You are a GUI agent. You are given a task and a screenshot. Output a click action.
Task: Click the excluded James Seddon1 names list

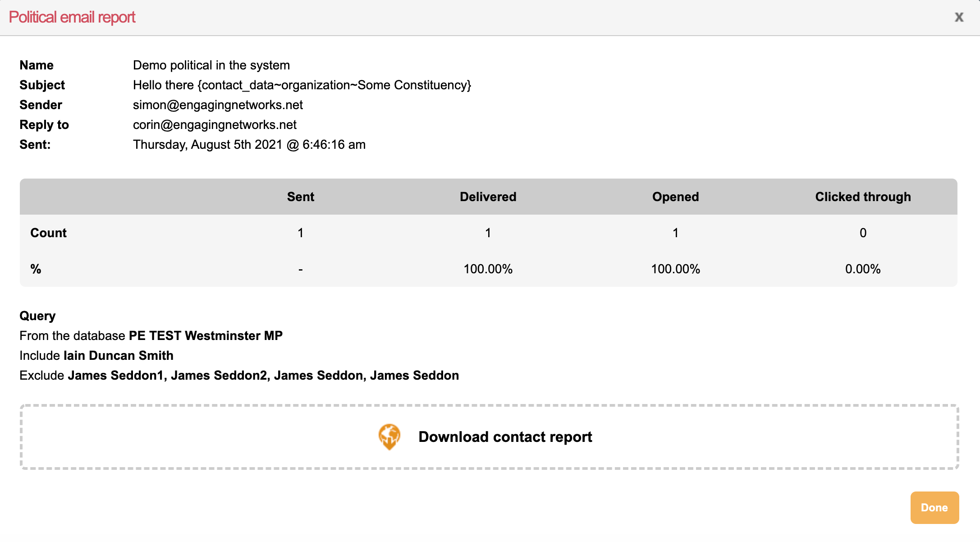(263, 376)
